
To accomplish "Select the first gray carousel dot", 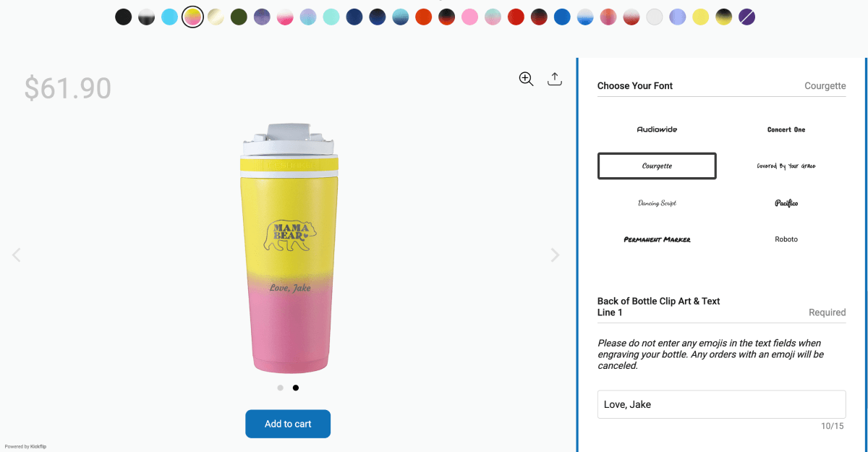I will 280,388.
